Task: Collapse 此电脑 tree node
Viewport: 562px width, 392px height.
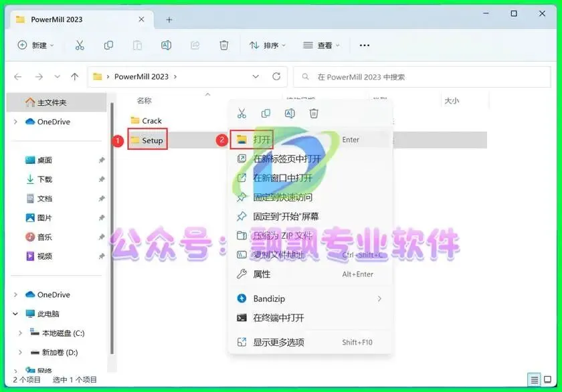Action: coord(15,314)
